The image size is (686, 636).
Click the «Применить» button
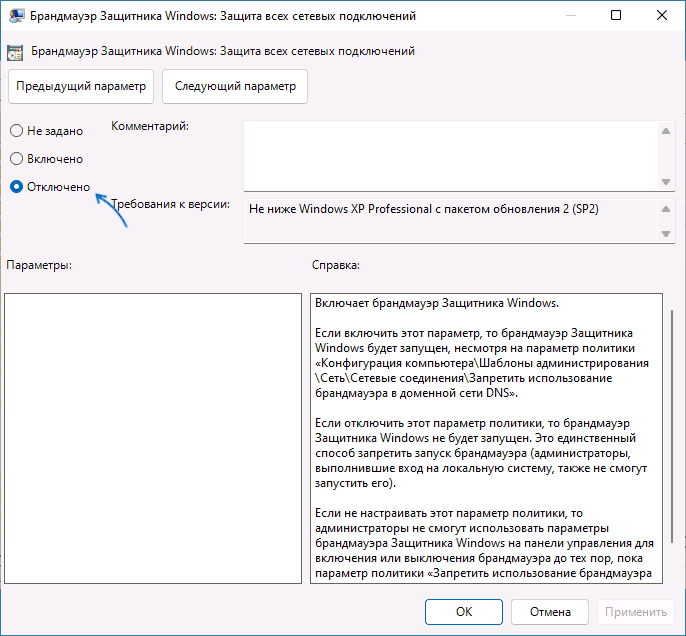point(636,612)
